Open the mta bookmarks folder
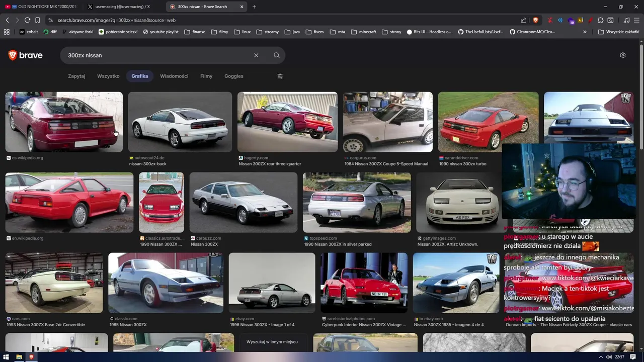The width and height of the screenshot is (644, 362). point(337,32)
